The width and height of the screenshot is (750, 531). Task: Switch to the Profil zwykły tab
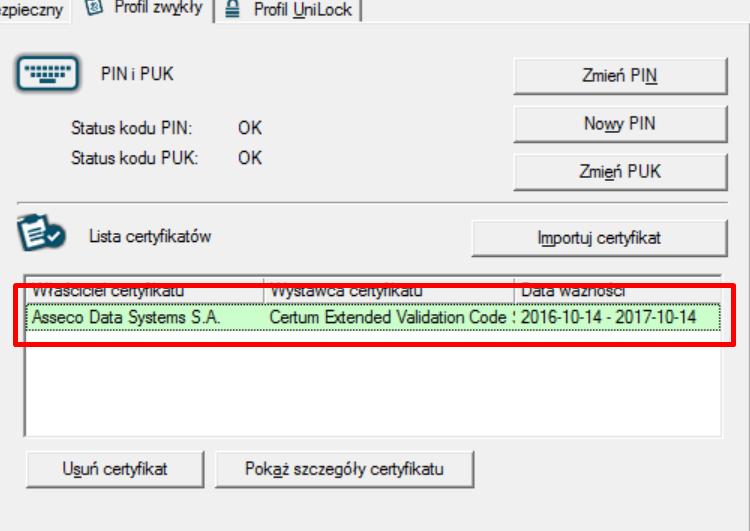tap(143, 9)
